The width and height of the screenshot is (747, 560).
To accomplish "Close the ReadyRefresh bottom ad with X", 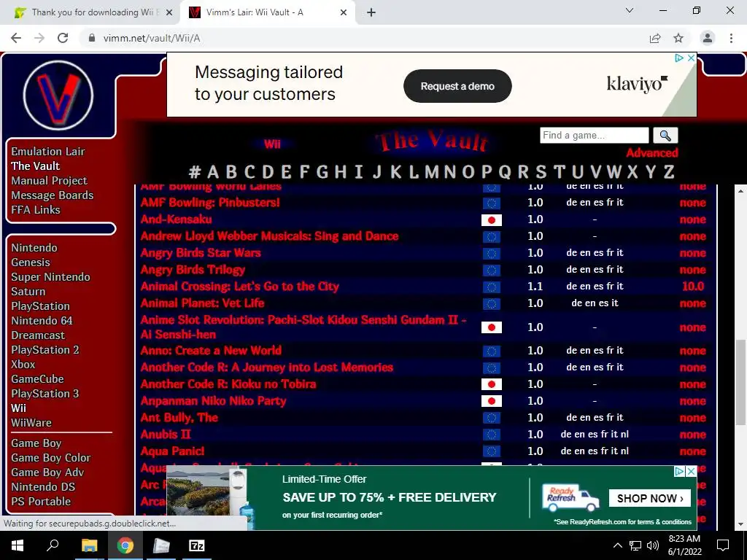I will (692, 472).
